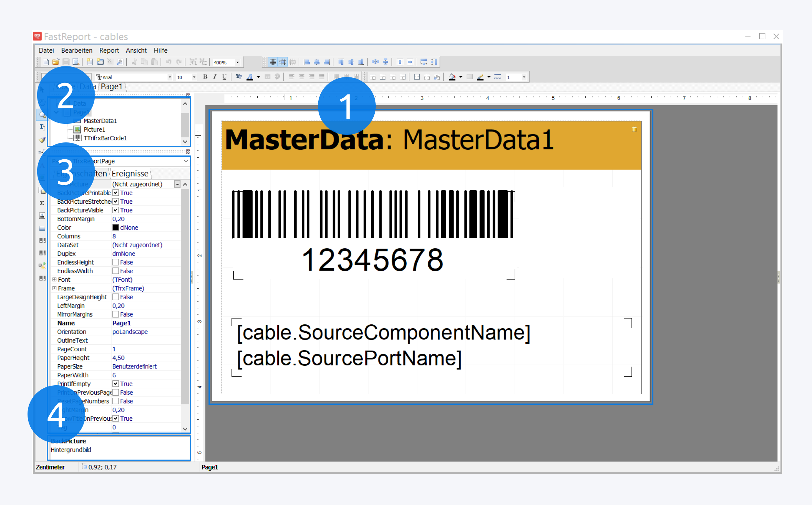Click the fill color bucket icon

point(452,77)
